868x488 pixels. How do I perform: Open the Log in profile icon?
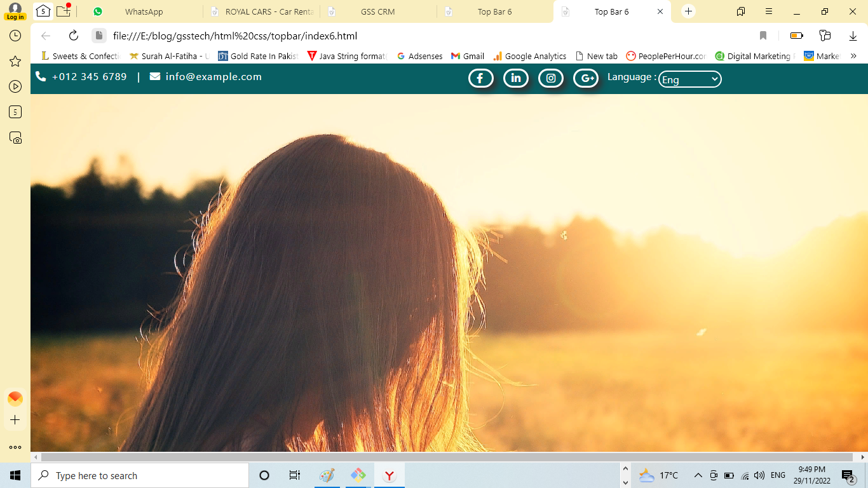[15, 11]
